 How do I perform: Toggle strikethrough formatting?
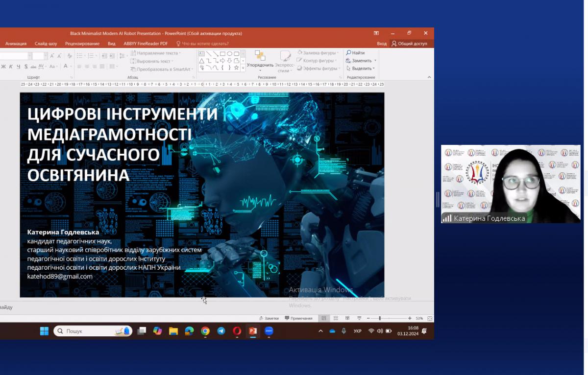(33, 67)
